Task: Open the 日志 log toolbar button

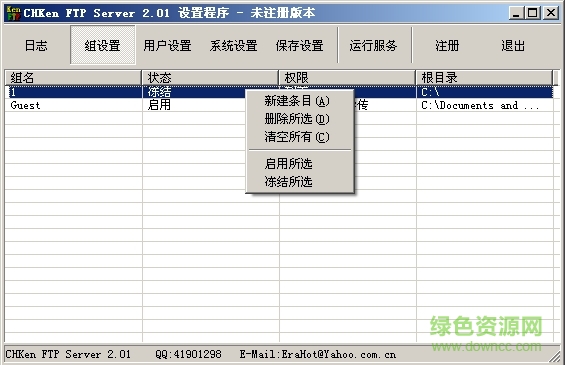Action: [x=36, y=45]
